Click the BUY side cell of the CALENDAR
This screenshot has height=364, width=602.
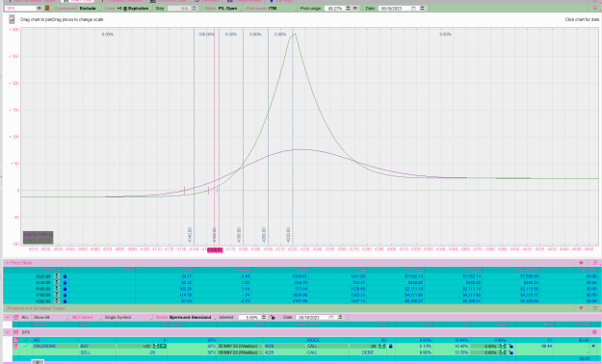click(97, 346)
